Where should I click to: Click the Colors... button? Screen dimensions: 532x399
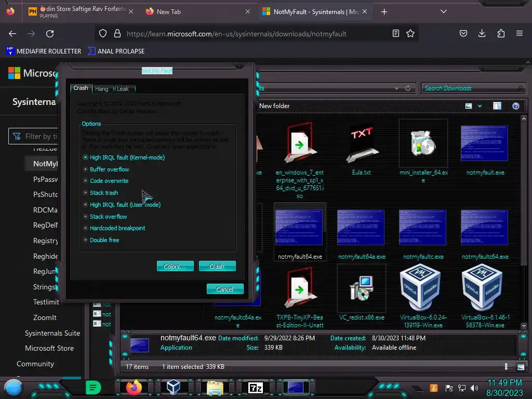pos(175,267)
